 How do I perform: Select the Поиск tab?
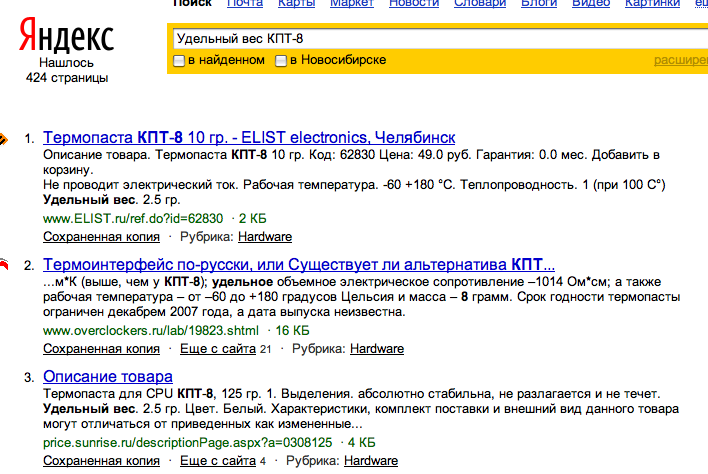[x=192, y=4]
